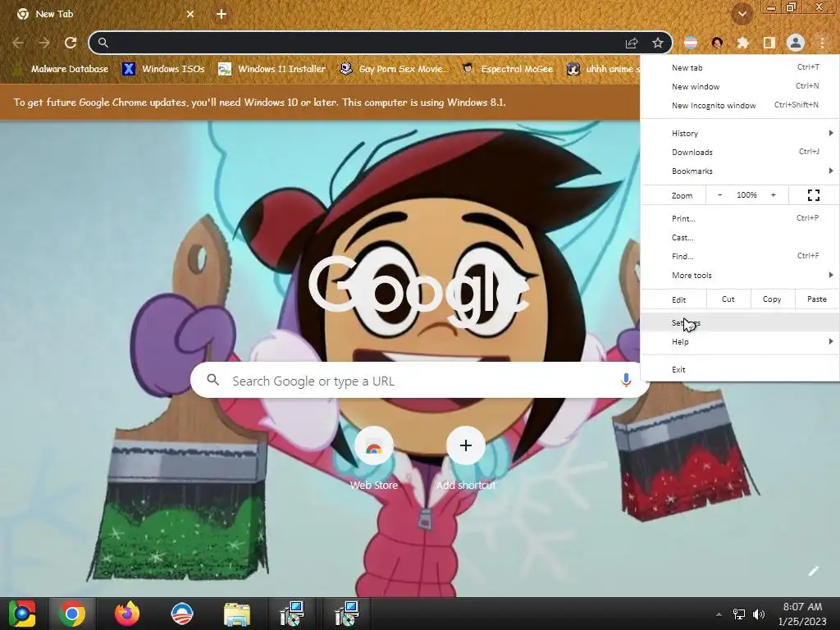Open the Windows ISOs bookmark
The image size is (840, 630).
point(163,69)
